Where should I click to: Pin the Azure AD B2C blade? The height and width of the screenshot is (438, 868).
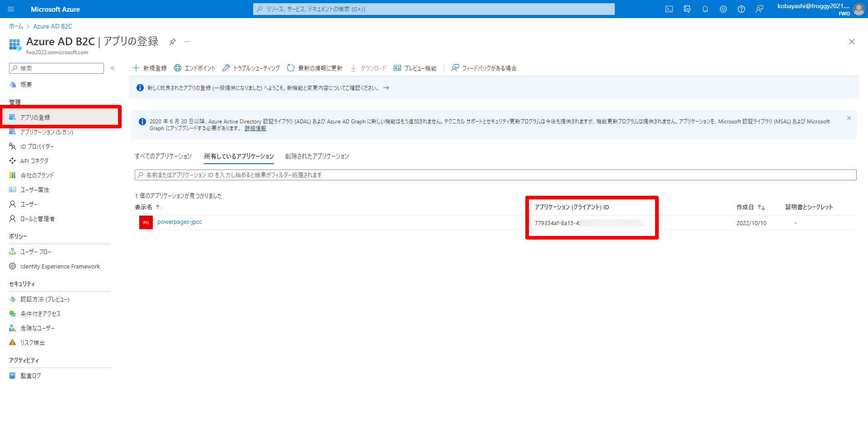click(x=172, y=42)
